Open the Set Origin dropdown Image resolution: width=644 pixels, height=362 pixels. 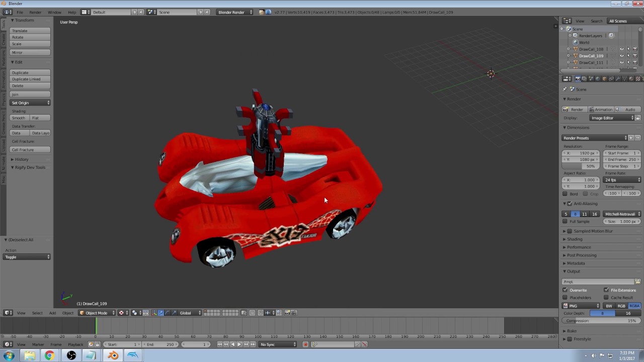(x=30, y=103)
